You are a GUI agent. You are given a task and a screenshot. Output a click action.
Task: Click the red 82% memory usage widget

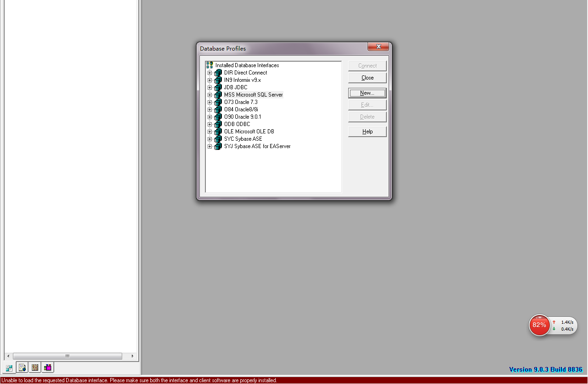(x=539, y=325)
